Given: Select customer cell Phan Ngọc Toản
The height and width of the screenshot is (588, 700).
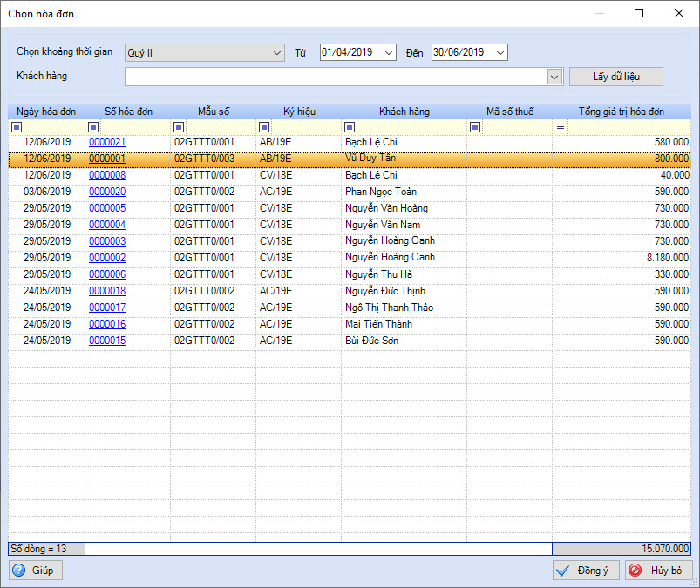Looking at the screenshot, I should pyautogui.click(x=404, y=192).
